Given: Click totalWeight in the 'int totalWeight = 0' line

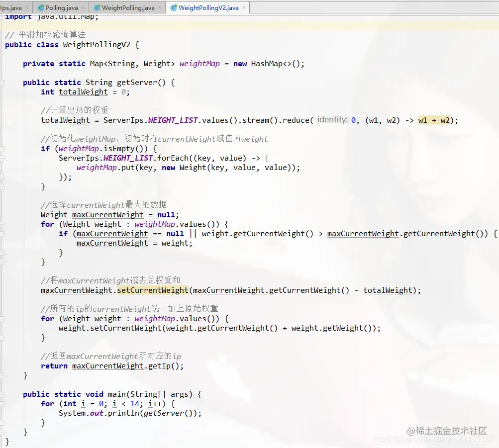Looking at the screenshot, I should tap(84, 92).
